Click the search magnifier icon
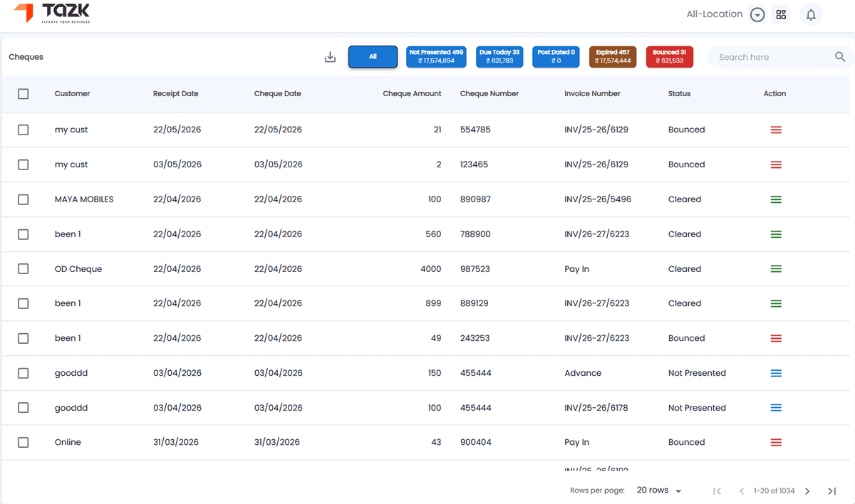 pos(840,57)
